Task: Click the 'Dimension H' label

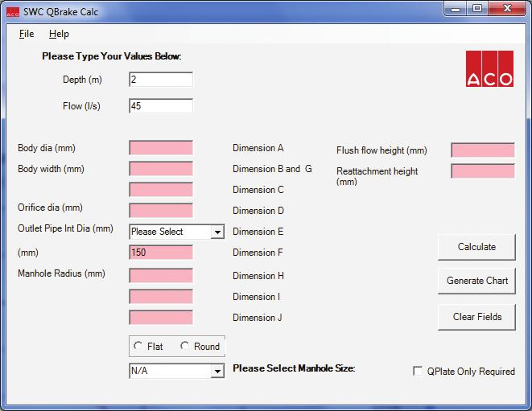Action: pyautogui.click(x=258, y=276)
